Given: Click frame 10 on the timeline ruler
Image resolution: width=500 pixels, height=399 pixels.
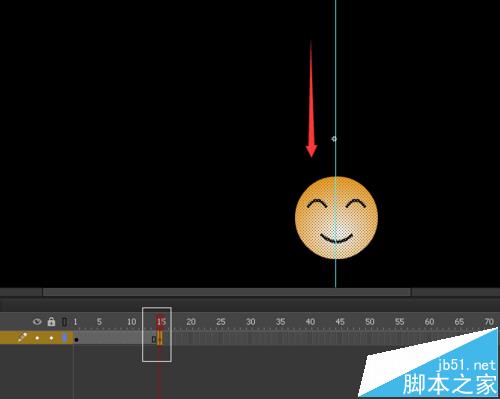Looking at the screenshot, I should tap(132, 322).
